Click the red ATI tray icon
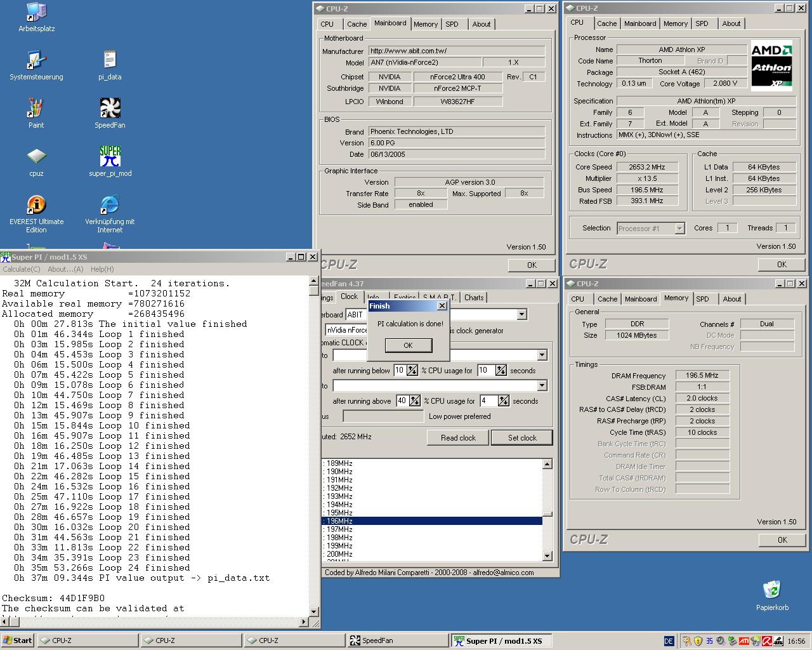The height and width of the screenshot is (650, 812). pos(744,641)
